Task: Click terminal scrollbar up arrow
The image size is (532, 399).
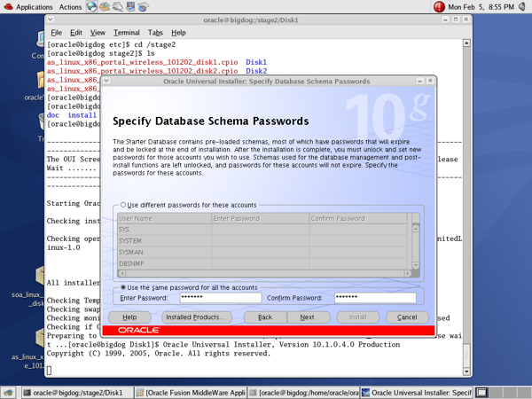Action: [467, 43]
